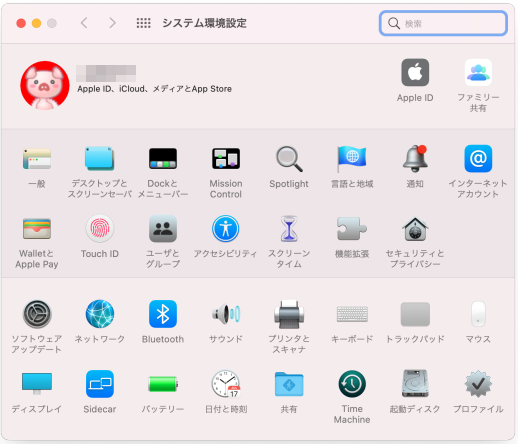Go forward with the right chevron
This screenshot has width=518, height=444.
pyautogui.click(x=113, y=23)
